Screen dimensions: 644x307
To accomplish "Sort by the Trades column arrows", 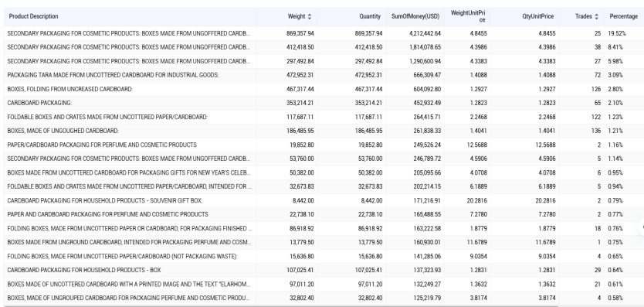I will pos(596,16).
